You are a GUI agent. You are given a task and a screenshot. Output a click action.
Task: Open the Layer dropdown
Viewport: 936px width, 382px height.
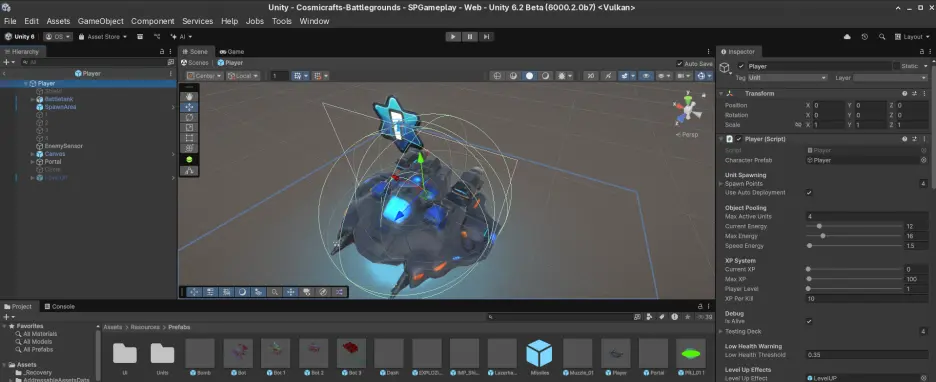[x=891, y=78]
